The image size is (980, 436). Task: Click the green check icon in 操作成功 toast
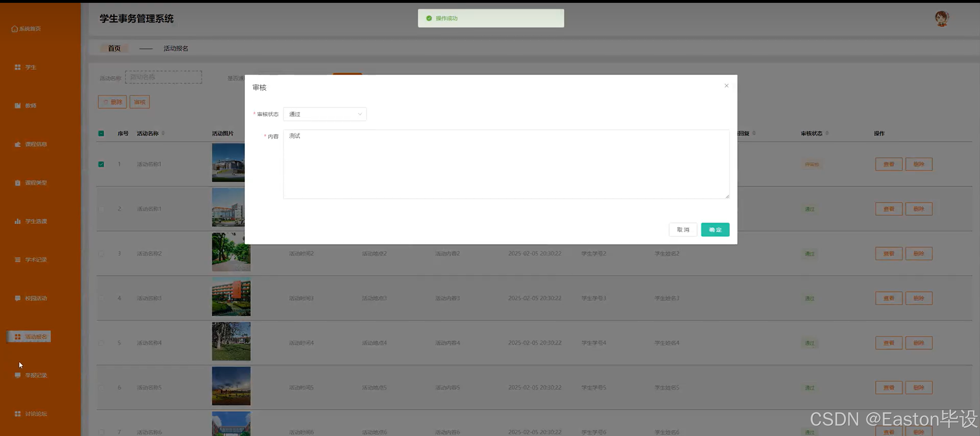click(429, 18)
